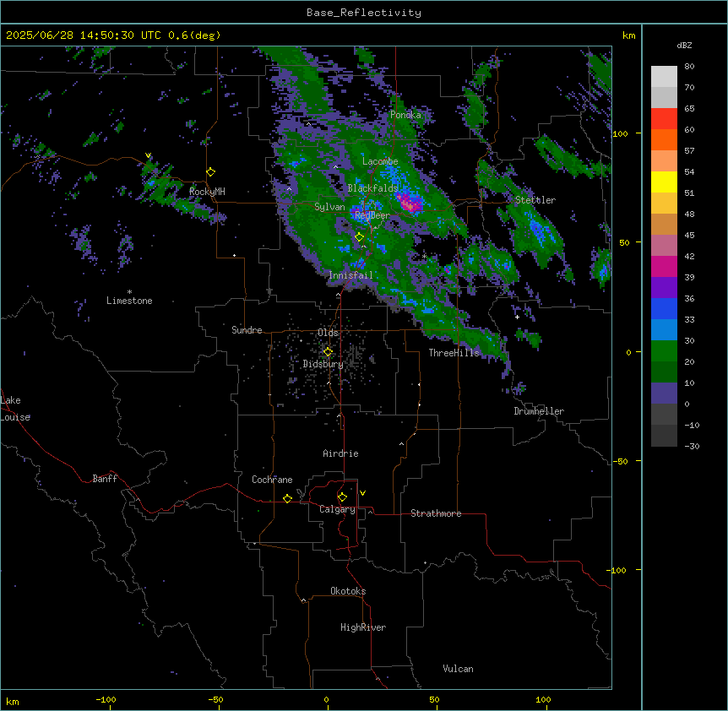Image resolution: width=728 pixels, height=711 pixels.
Task: Click the magenta storm core east of Blackfalds
Action: coord(410,203)
